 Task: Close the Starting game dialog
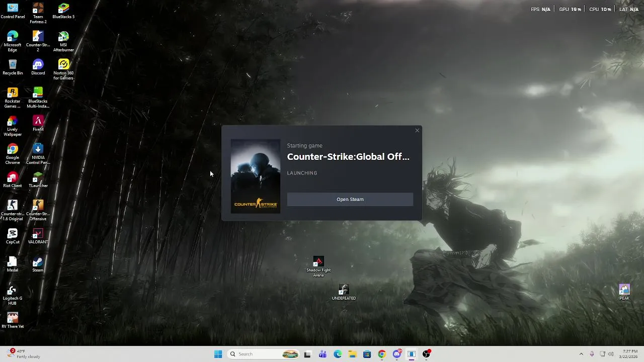[417, 131]
